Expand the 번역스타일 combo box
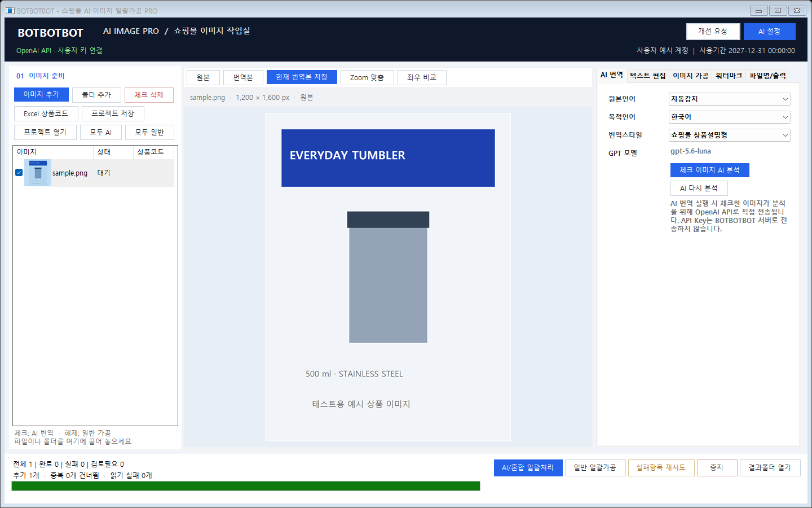This screenshot has width=812, height=508. point(729,135)
